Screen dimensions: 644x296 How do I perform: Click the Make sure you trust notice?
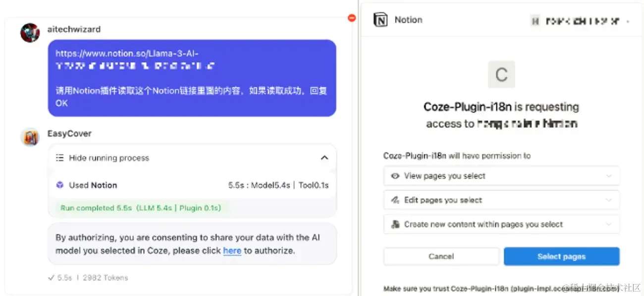501,289
